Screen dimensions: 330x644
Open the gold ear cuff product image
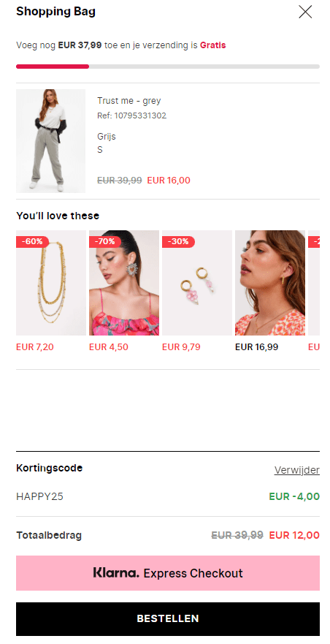[x=270, y=283]
